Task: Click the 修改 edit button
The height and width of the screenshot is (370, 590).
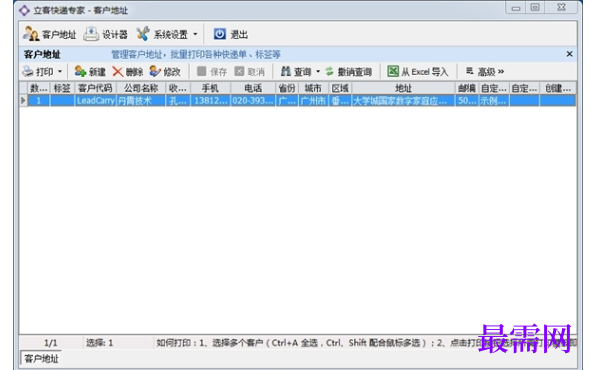Action: click(x=165, y=71)
